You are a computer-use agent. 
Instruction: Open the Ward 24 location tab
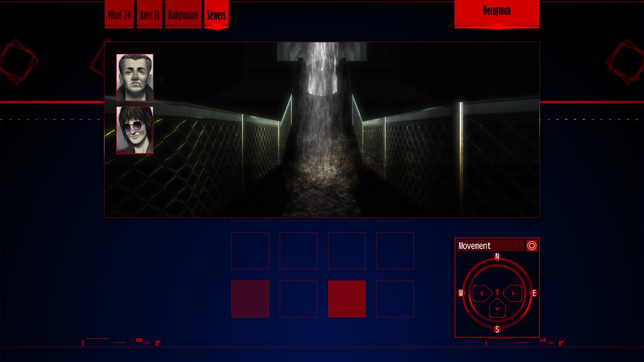(x=119, y=14)
